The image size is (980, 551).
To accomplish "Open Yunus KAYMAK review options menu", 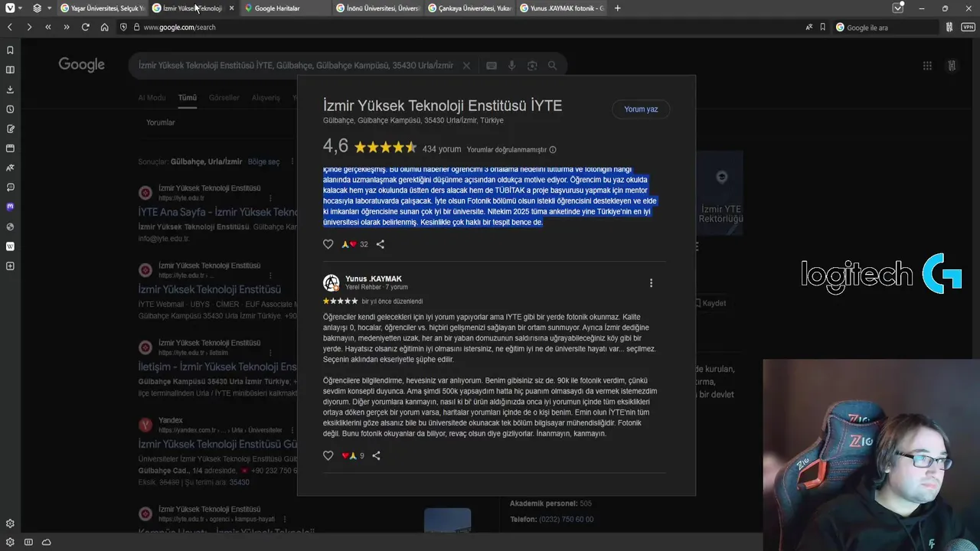I will pyautogui.click(x=652, y=283).
